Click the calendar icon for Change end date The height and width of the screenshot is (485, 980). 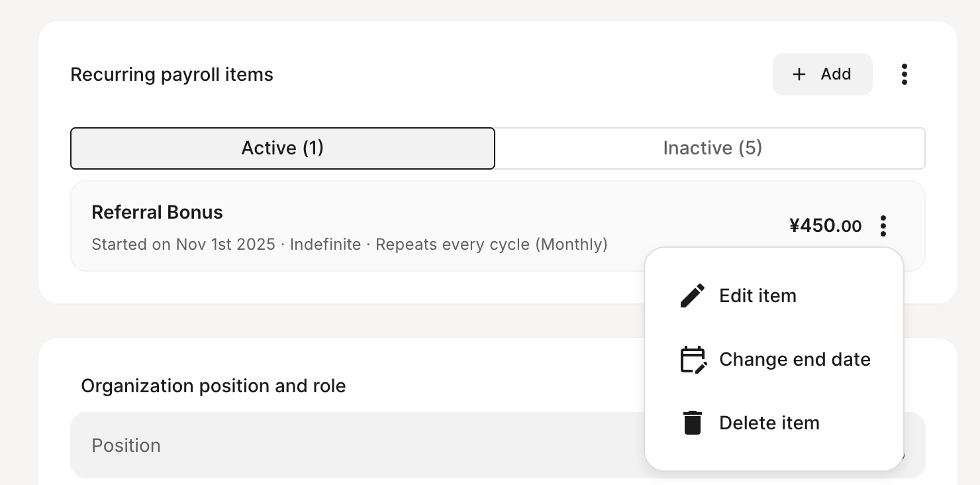(x=693, y=359)
